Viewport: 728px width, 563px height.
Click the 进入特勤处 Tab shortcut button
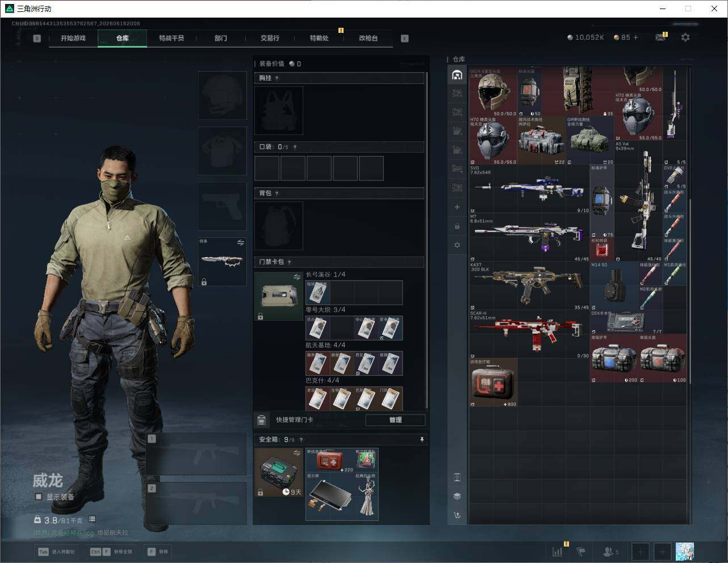pyautogui.click(x=57, y=552)
